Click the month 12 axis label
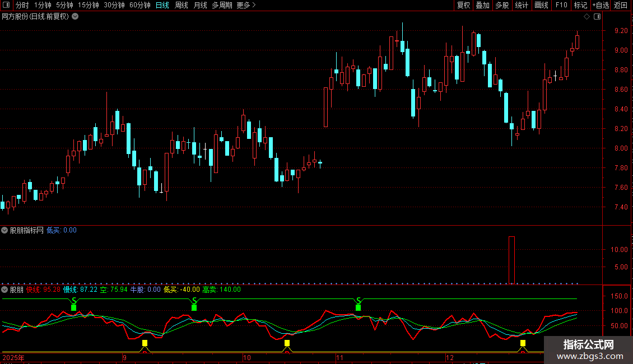 [x=450, y=358]
